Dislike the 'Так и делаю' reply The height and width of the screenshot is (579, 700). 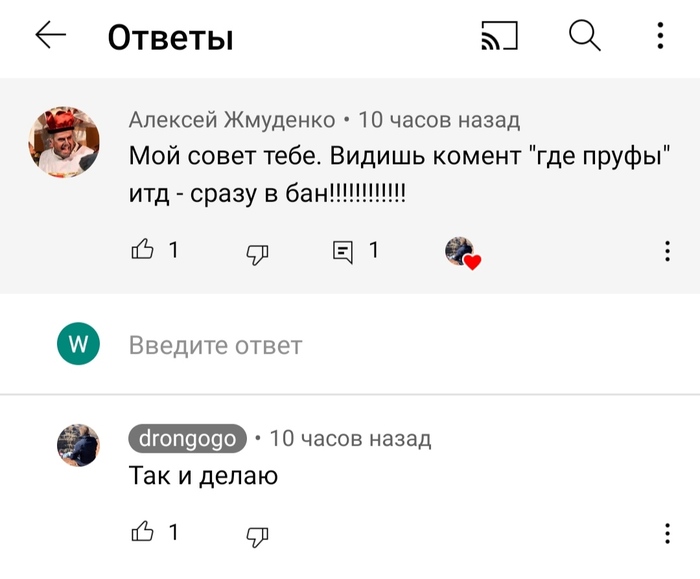pos(257,534)
